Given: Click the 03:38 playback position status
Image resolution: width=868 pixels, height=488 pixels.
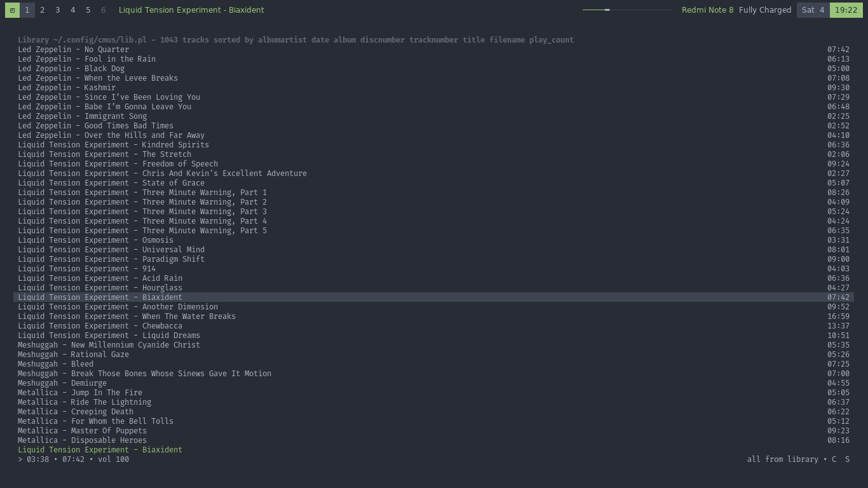Looking at the screenshot, I should 37,459.
